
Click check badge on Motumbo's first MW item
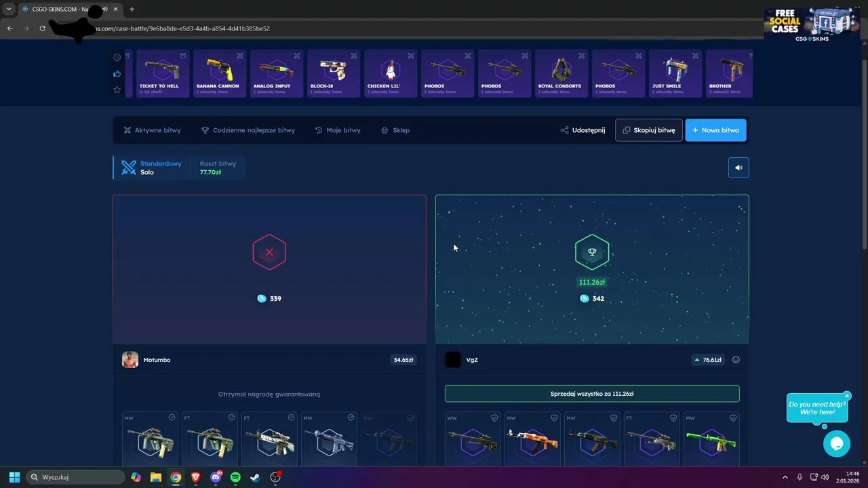click(172, 418)
